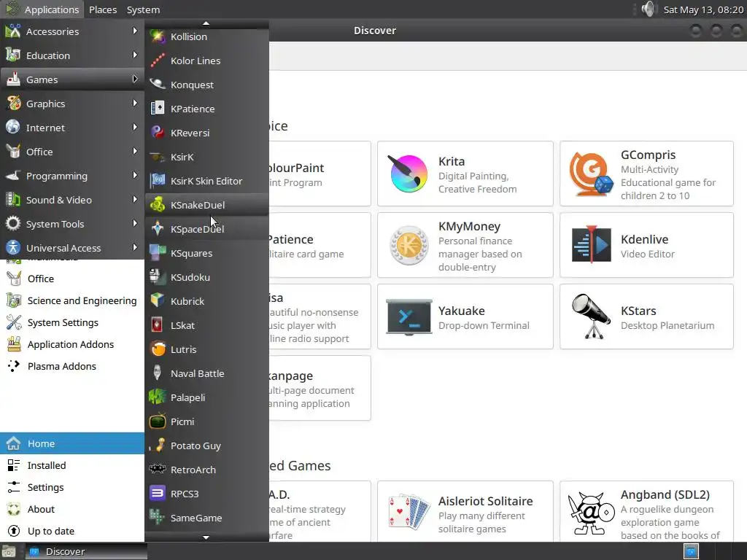Launch the Lutris icon
Screen dimensions: 747x560
(x=158, y=349)
